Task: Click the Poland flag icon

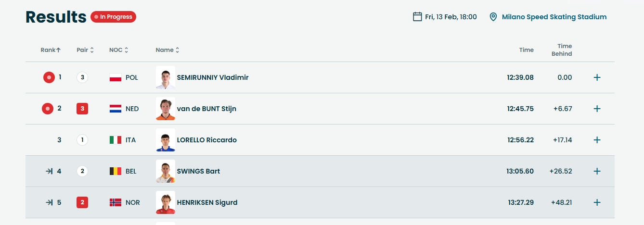Action: 116,77
